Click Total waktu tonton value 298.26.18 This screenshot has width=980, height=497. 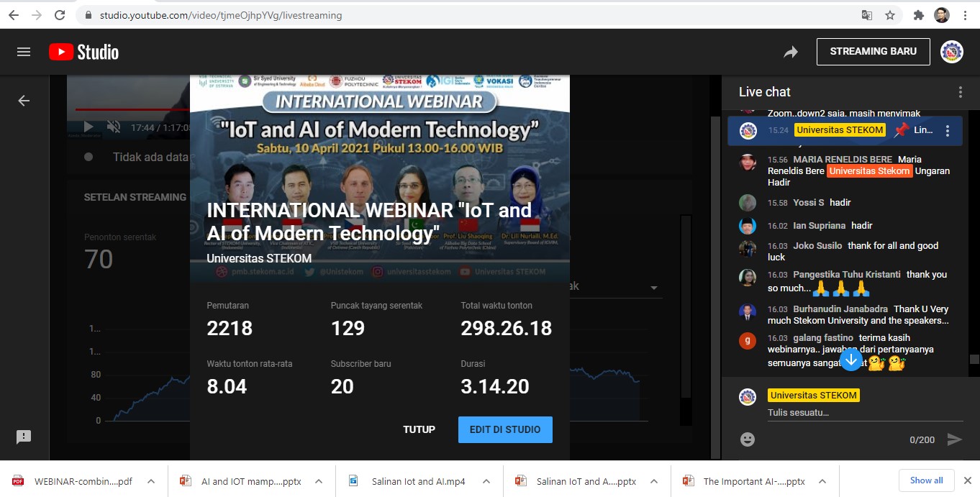507,329
